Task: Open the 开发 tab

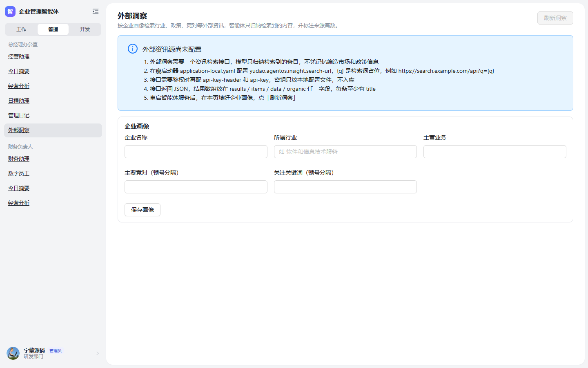Action: pyautogui.click(x=85, y=29)
